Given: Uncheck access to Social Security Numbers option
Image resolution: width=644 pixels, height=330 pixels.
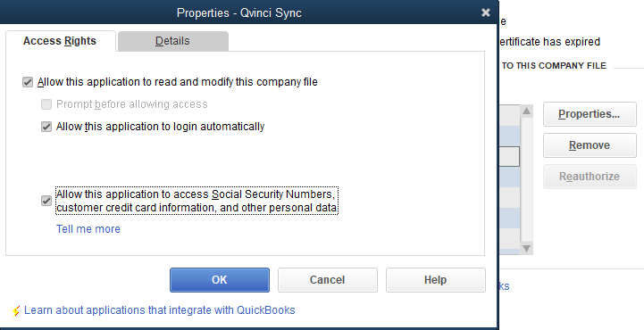Looking at the screenshot, I should point(46,201).
